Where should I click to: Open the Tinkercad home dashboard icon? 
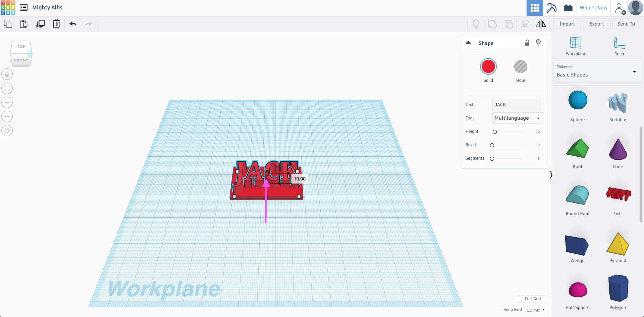click(x=8, y=7)
